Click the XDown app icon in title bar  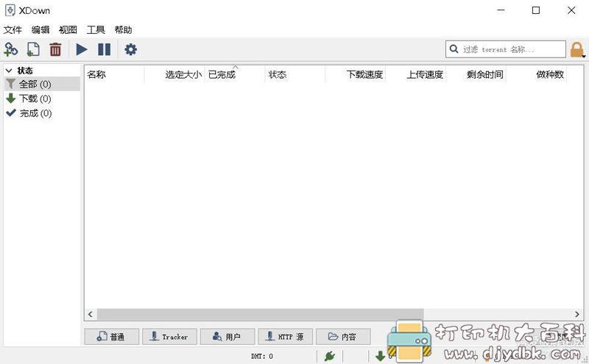10,10
